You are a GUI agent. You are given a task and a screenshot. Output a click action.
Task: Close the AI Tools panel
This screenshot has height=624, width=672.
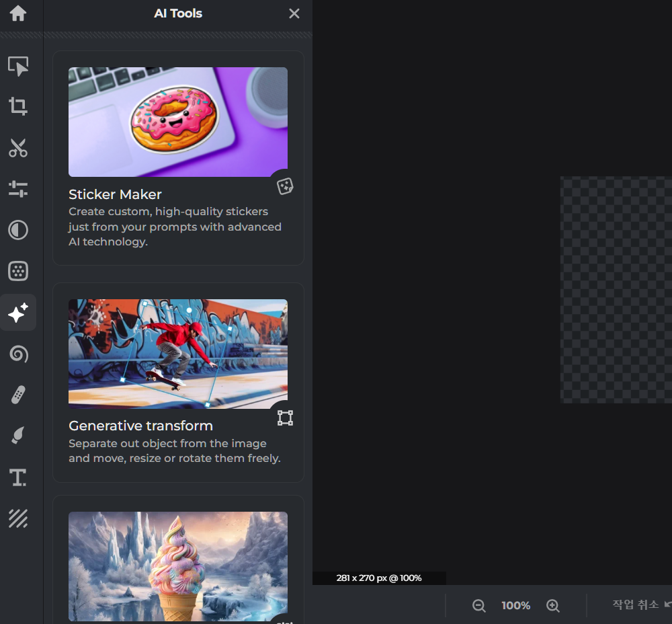click(x=294, y=13)
